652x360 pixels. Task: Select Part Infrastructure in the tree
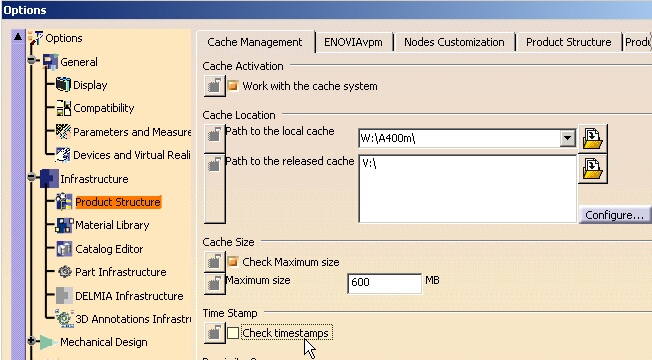tap(121, 272)
